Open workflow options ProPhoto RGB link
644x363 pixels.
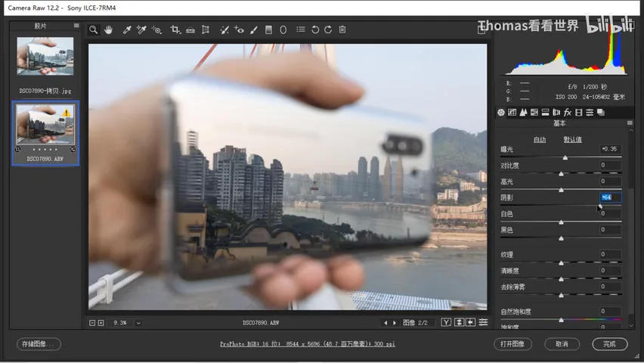(307, 344)
